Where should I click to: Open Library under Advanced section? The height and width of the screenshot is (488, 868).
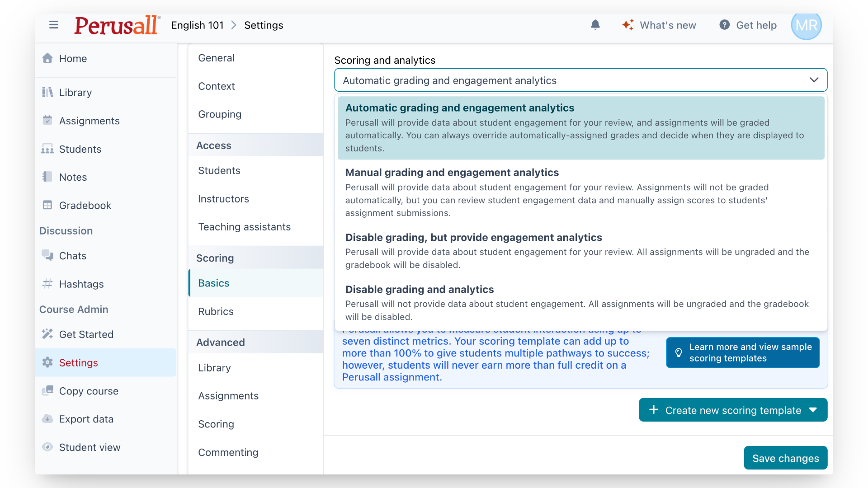pyautogui.click(x=256, y=368)
